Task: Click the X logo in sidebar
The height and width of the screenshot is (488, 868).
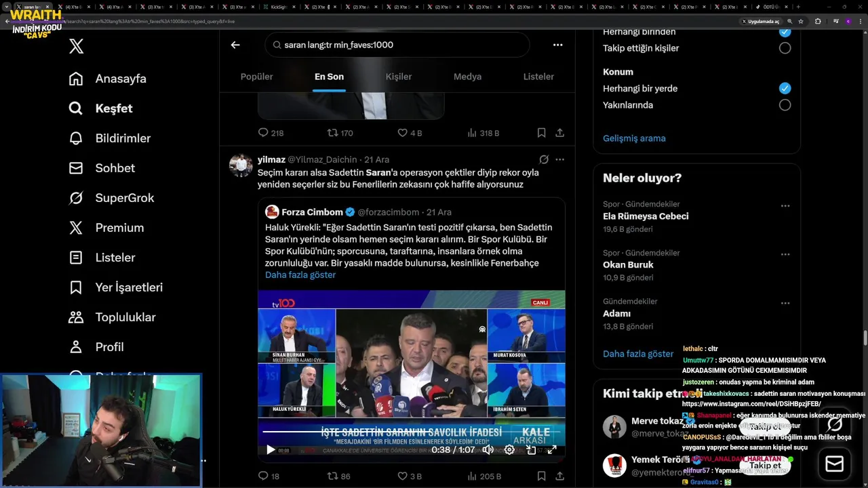Action: tap(76, 46)
